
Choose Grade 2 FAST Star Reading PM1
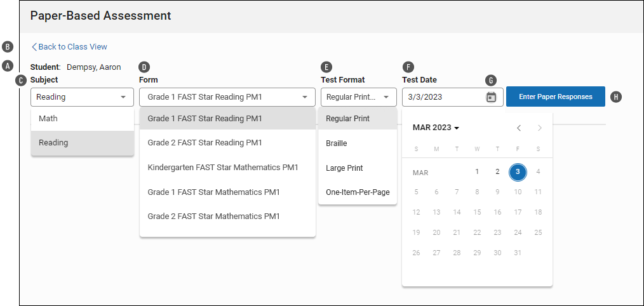point(227,143)
